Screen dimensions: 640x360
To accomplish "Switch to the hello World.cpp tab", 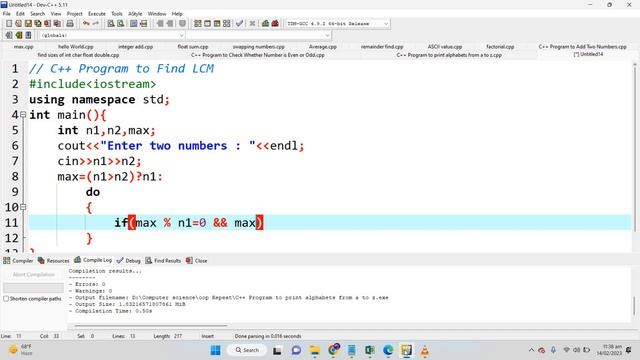I will pyautogui.click(x=76, y=47).
